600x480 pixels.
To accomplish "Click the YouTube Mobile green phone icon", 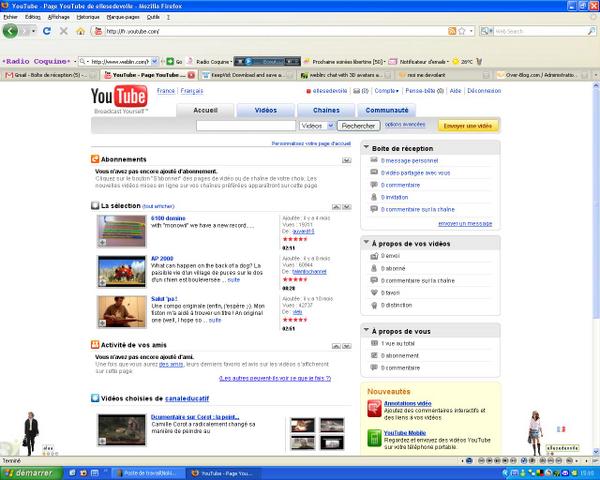I will [x=374, y=438].
